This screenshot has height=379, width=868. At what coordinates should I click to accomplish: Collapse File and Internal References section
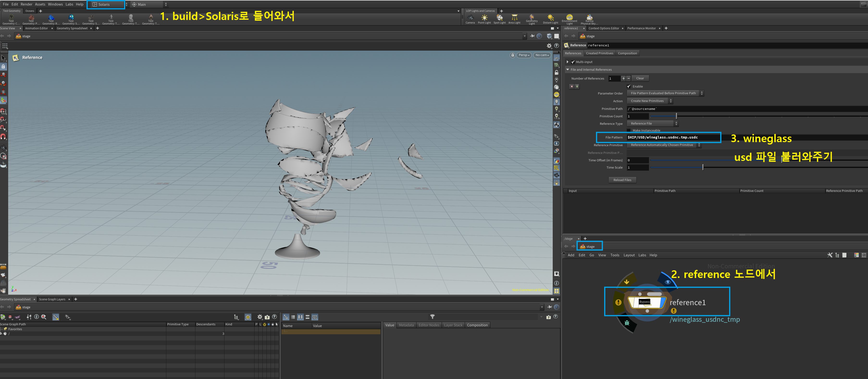pyautogui.click(x=568, y=69)
